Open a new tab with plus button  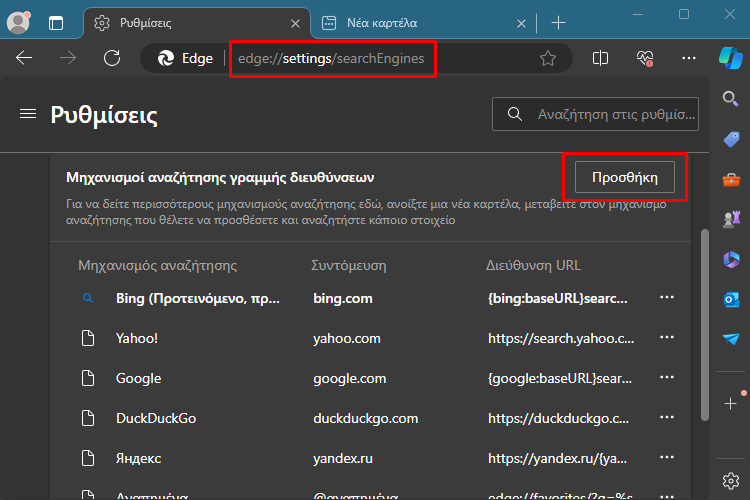pyautogui.click(x=558, y=22)
